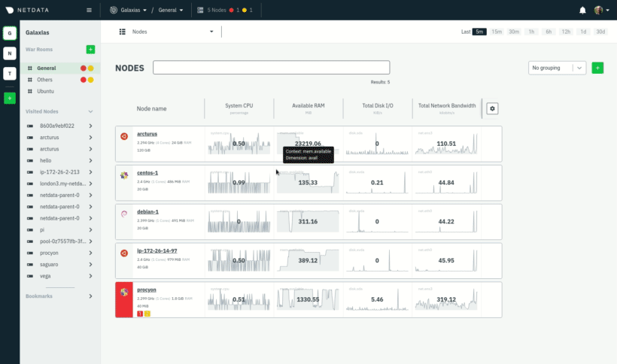The image size is (617, 364).
Task: Click arcturus System CPU chart
Action: pos(239,144)
